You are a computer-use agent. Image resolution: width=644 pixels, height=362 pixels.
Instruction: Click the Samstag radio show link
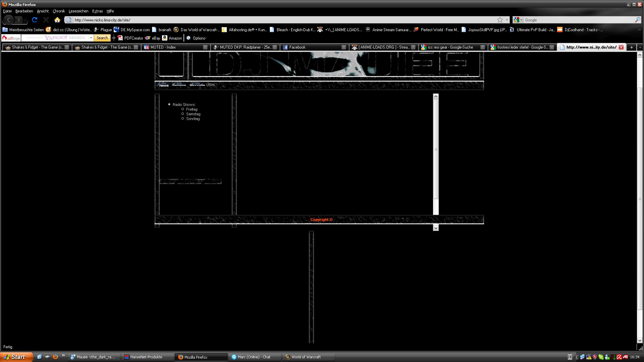(193, 114)
